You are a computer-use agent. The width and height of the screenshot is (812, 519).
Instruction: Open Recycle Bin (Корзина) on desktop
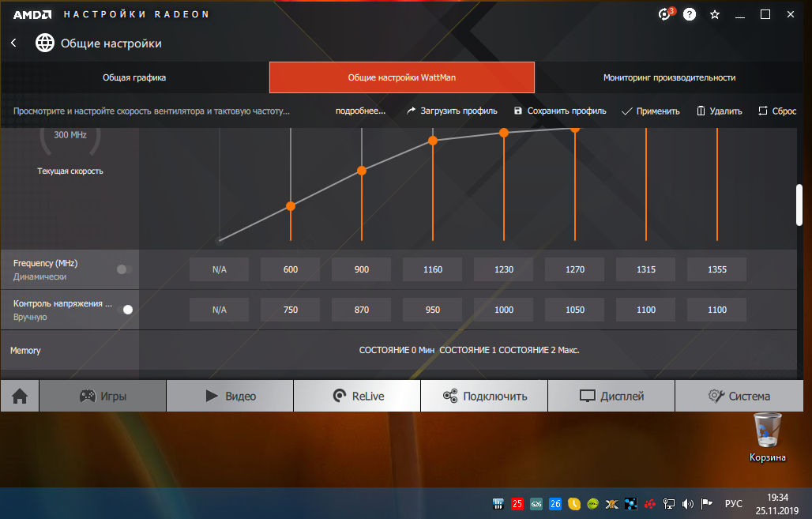pyautogui.click(x=768, y=437)
